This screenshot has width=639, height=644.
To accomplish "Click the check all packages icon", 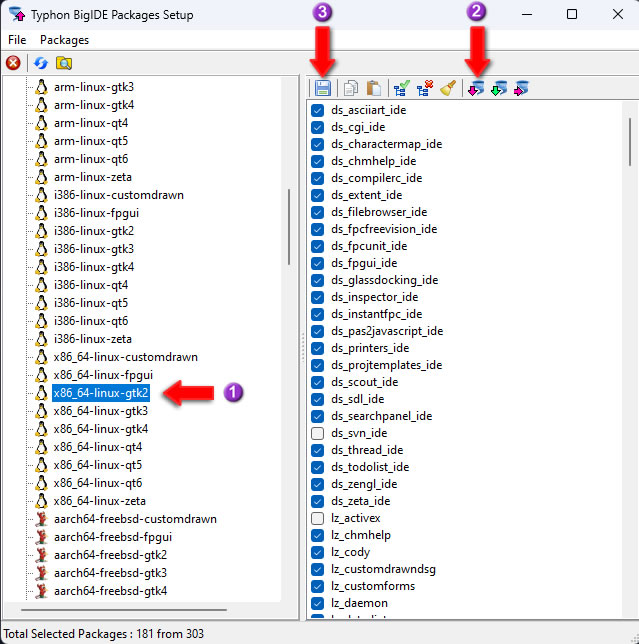I will point(402,88).
